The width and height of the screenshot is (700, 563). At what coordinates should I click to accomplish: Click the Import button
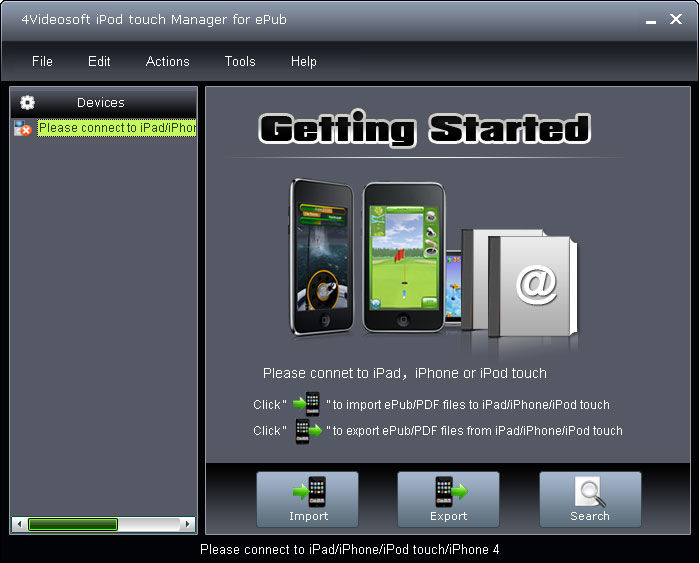tap(308, 499)
